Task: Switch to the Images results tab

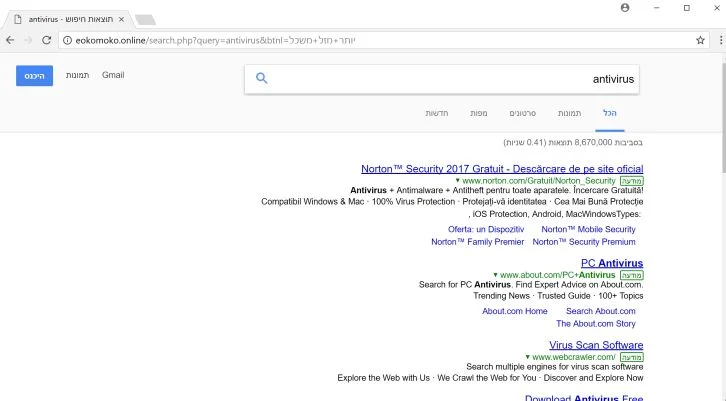Action: point(570,113)
